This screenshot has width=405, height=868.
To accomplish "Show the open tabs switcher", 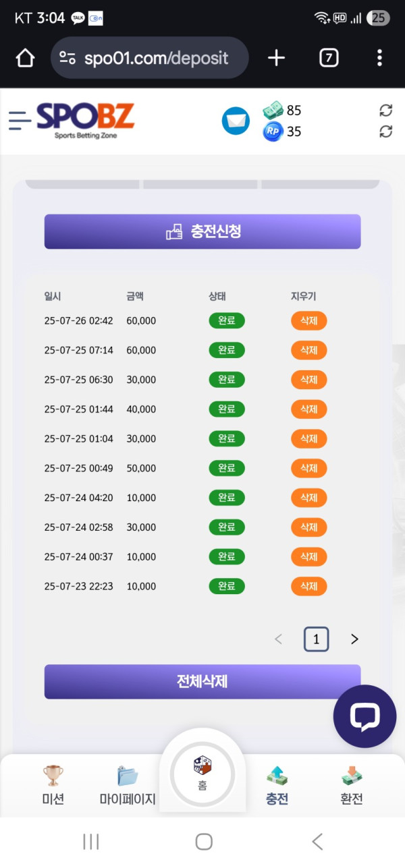I will pos(328,58).
